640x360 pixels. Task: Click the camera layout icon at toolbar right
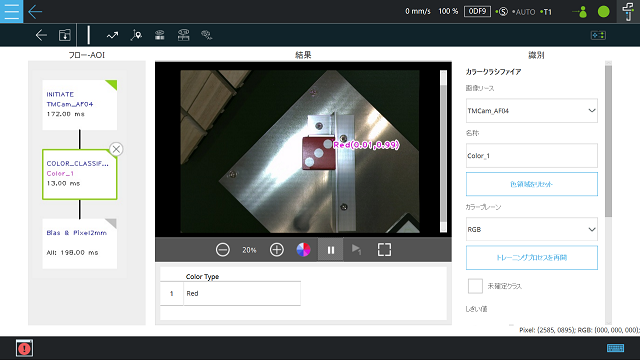point(598,36)
